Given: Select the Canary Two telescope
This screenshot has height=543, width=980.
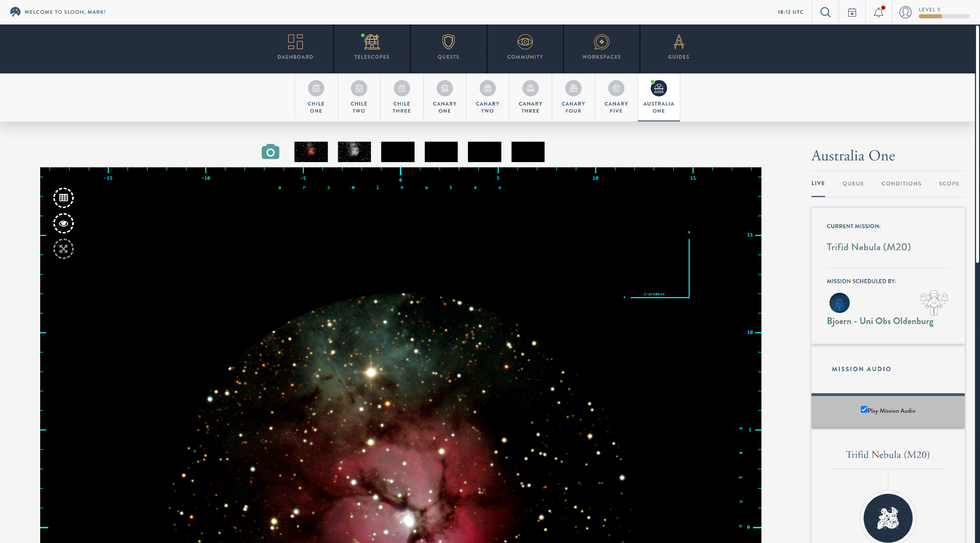Looking at the screenshot, I should tap(488, 97).
